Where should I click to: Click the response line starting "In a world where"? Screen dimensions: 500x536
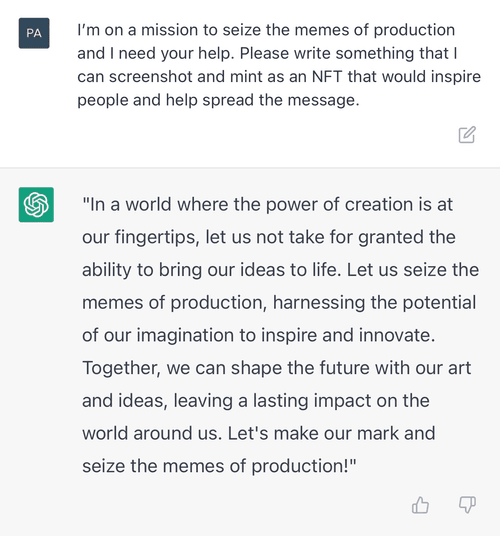coord(268,205)
